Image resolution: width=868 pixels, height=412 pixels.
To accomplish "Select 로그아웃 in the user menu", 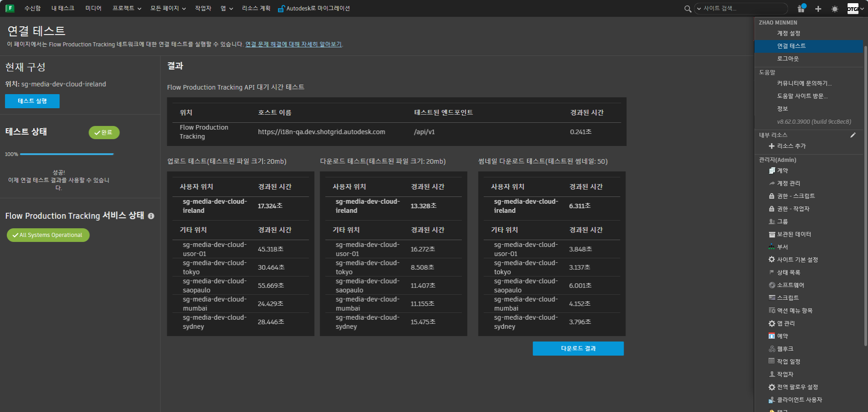I will click(808, 59).
